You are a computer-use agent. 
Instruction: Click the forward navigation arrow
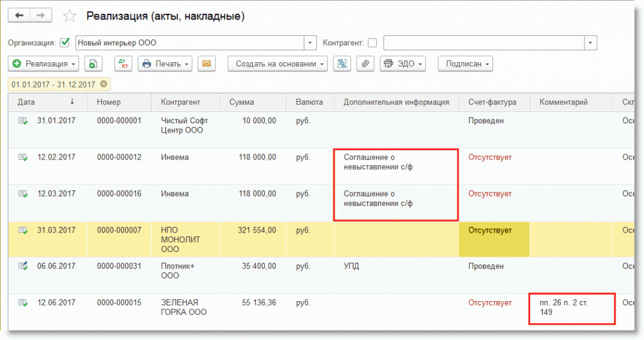coord(41,15)
